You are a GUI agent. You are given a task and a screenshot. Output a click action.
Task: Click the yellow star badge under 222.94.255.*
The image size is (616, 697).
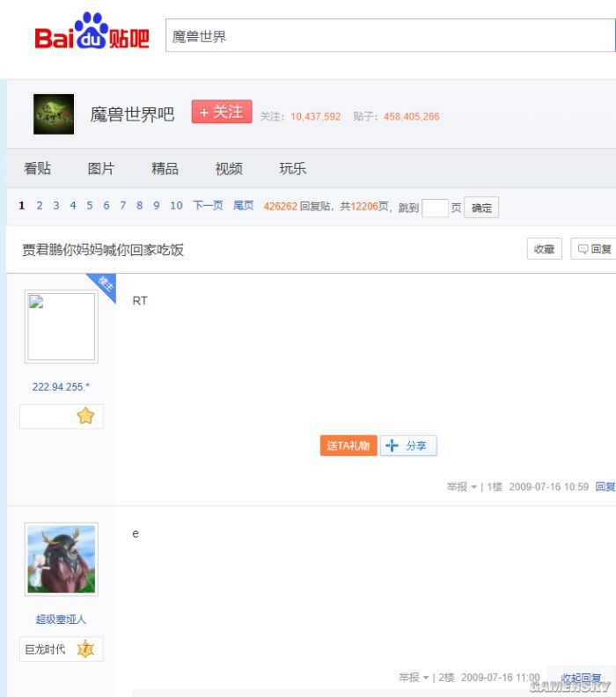[x=85, y=416]
